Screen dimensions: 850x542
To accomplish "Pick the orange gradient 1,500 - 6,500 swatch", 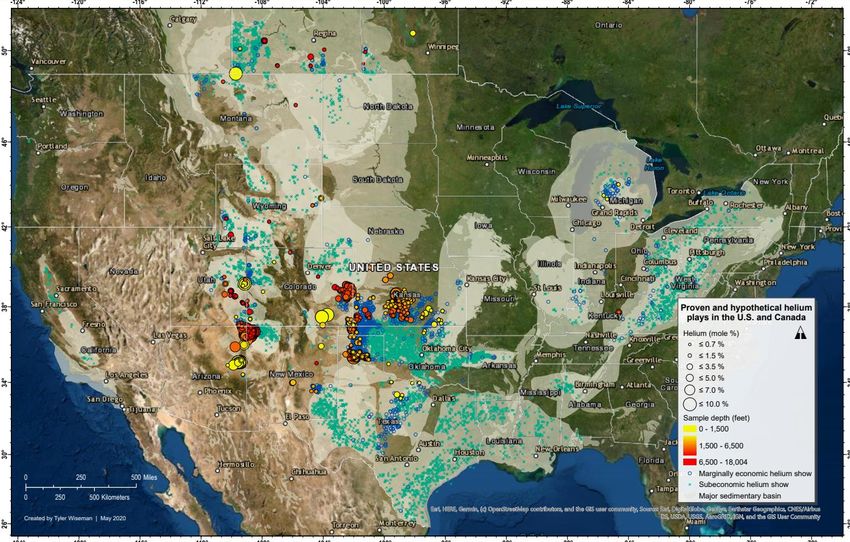I will coord(689,446).
